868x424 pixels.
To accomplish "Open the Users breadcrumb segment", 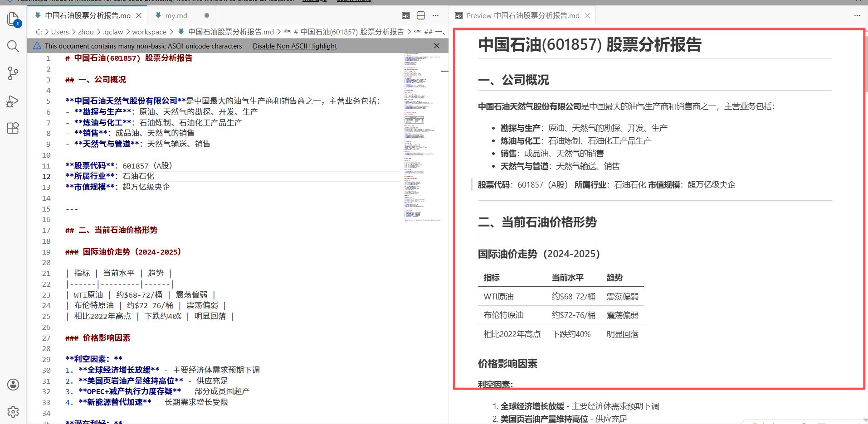I will [60, 32].
